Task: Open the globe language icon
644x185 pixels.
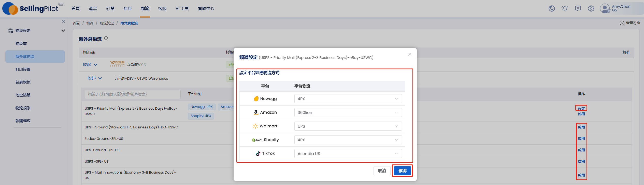Action: tap(552, 9)
